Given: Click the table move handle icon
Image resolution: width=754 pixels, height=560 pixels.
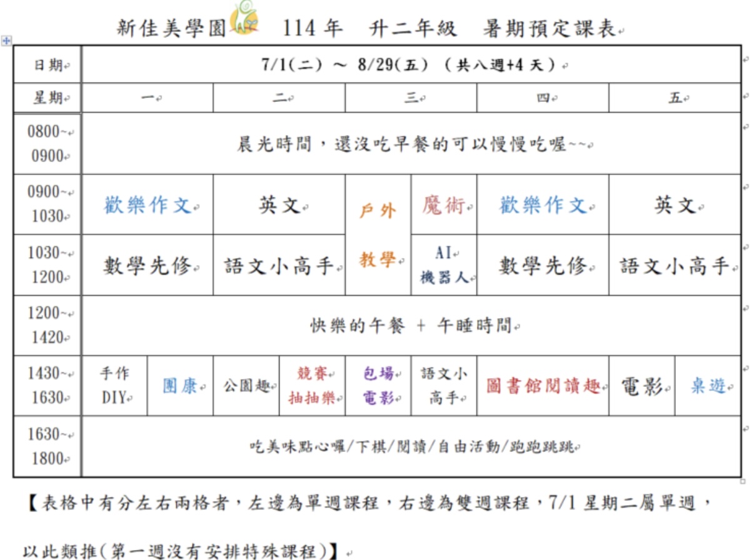Looking at the screenshot, I should (x=7, y=41).
